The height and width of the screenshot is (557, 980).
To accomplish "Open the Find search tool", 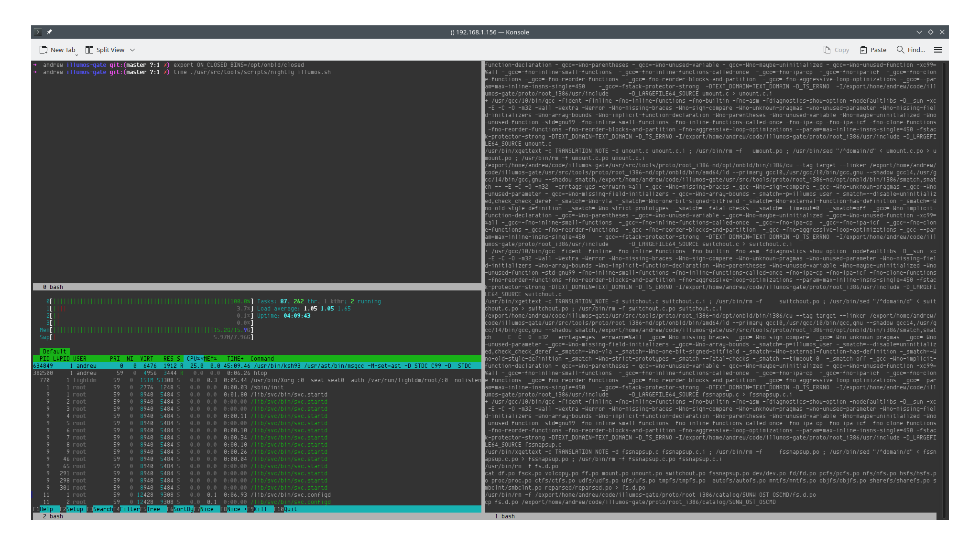I will (x=911, y=50).
